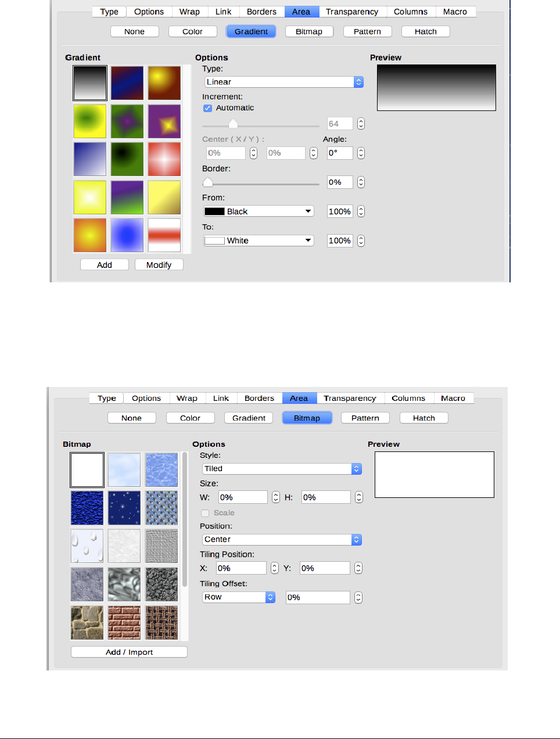Click the Angle stepper arrows
This screenshot has height=739, width=560.
[361, 153]
